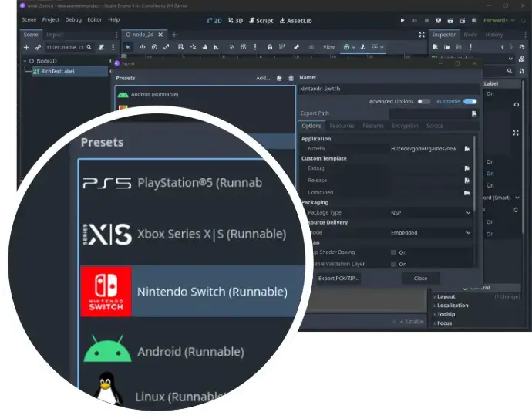Image resolution: width=532 pixels, height=419 pixels.
Task: Click create new resource icon in Inspector
Action: click(x=436, y=47)
